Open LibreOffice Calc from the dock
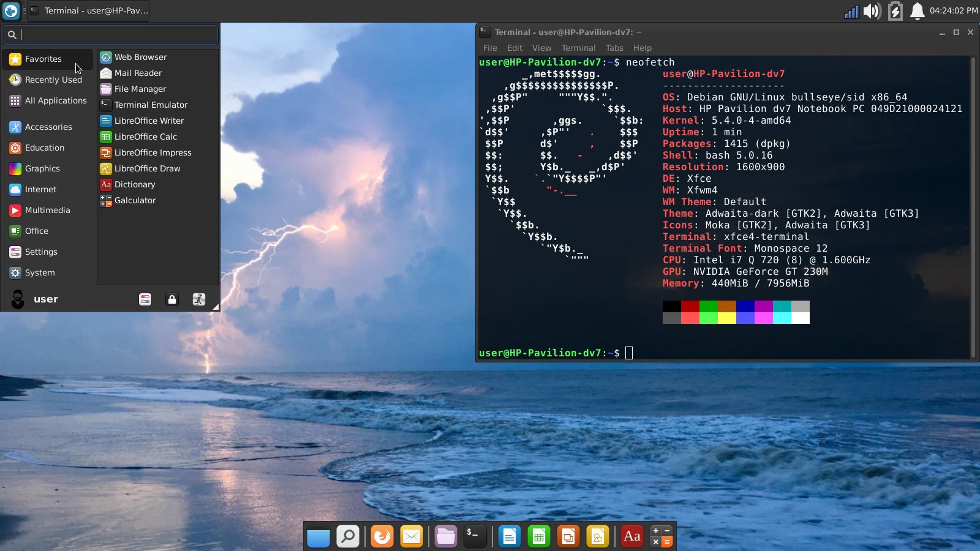 point(538,536)
